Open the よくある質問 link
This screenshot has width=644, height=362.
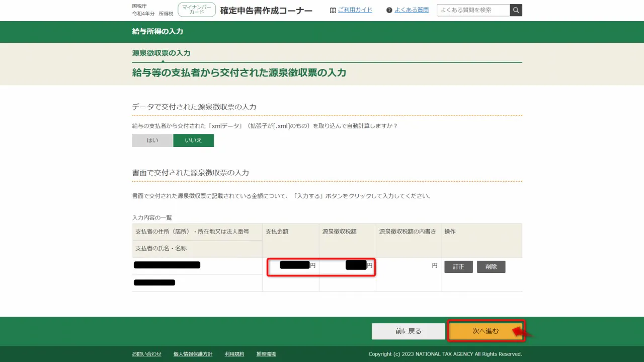pos(411,10)
